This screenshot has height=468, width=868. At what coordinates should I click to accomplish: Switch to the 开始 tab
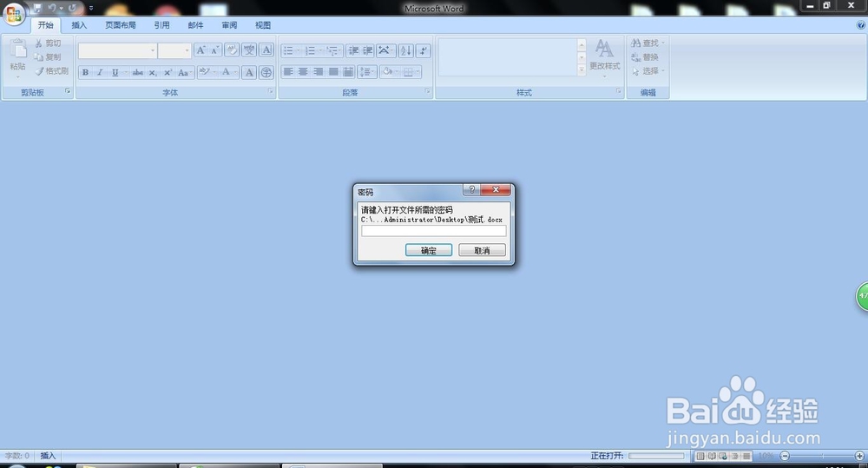tap(45, 25)
